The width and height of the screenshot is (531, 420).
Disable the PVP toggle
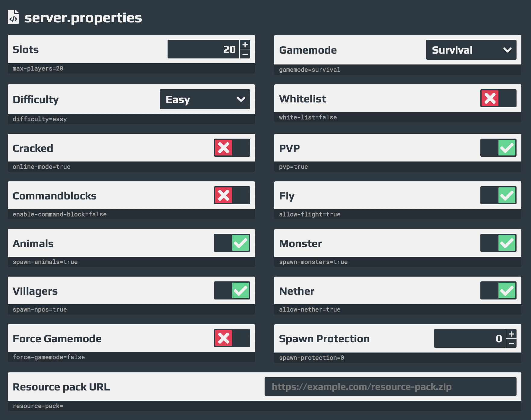(498, 148)
